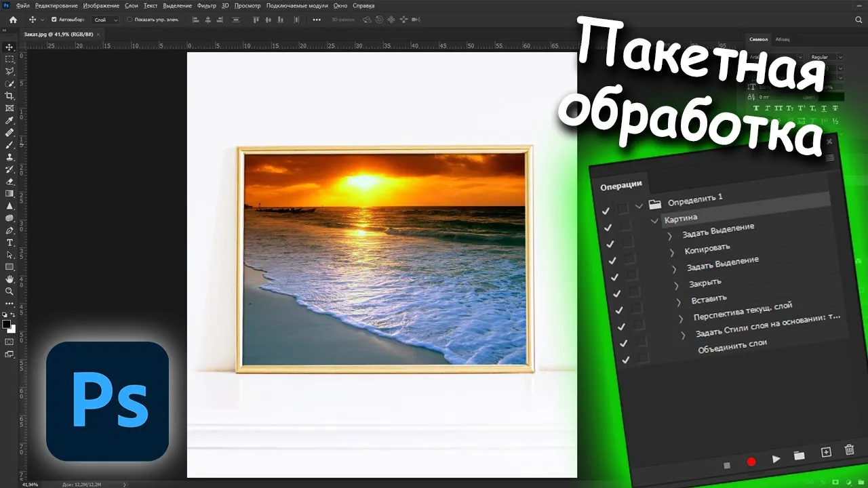Select the Healing Brush tool
The width and height of the screenshot is (868, 488).
[x=9, y=133]
